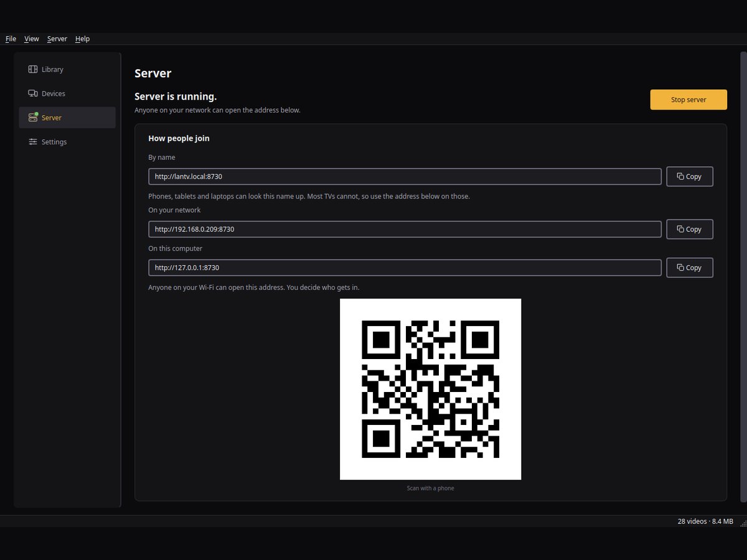Copy the 192.168.0.209 network address
Viewport: 747px width, 560px height.
(x=690, y=229)
